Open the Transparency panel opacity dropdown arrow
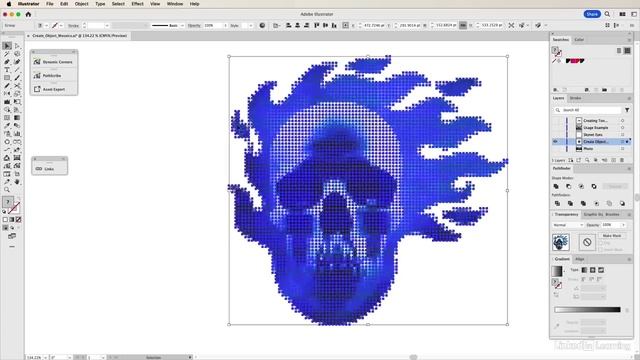640x360 pixels. pyautogui.click(x=623, y=225)
